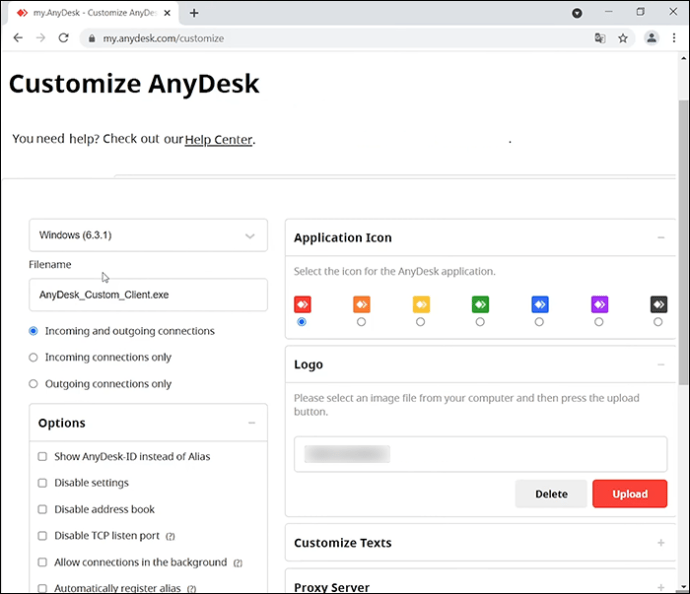
Task: Choose radio button under purple icon
Action: point(599,322)
